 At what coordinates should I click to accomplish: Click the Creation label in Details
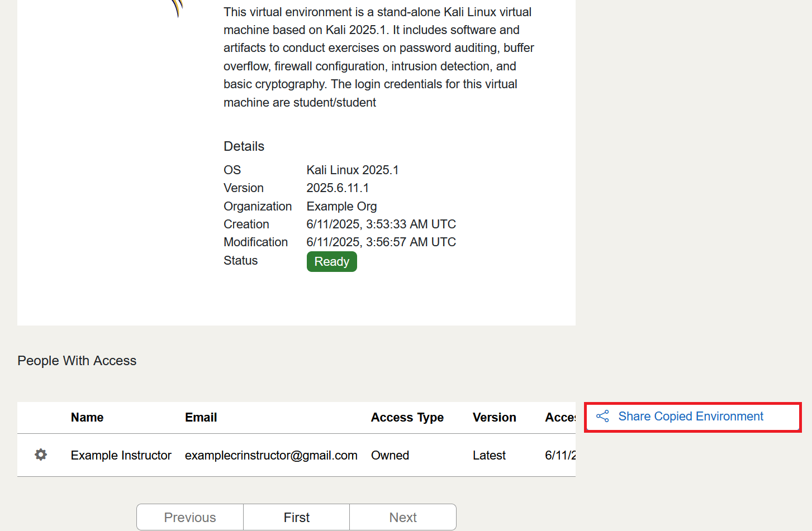tap(246, 224)
